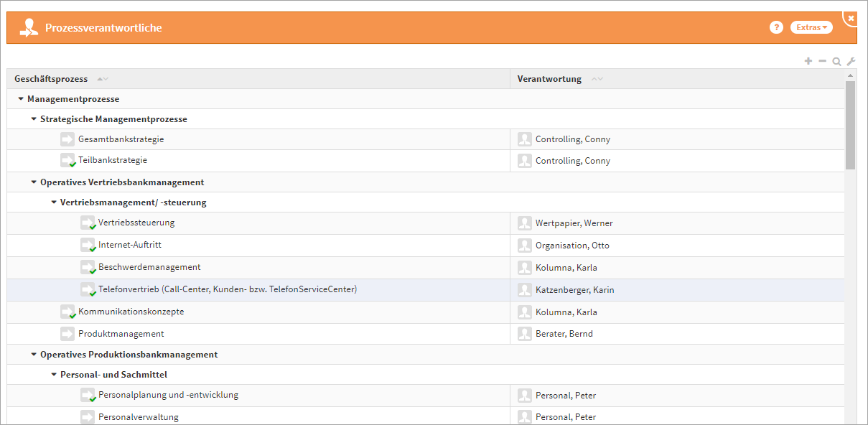The width and height of the screenshot is (868, 425).
Task: Collapse Strategische Managementprozesse node
Action: (33, 119)
